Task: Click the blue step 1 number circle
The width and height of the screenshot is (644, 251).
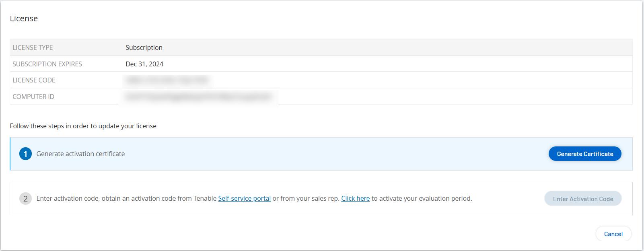Action: (25, 154)
